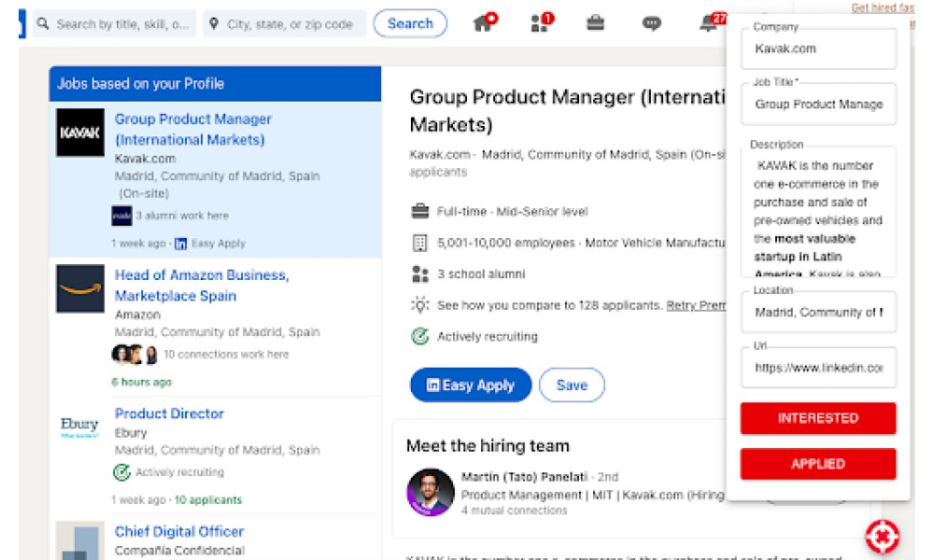Click the Search button
Viewport: 934px width, 560px height.
pyautogui.click(x=410, y=23)
